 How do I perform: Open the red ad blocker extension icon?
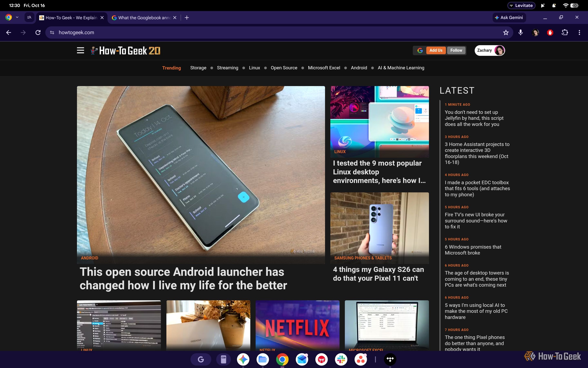[550, 32]
